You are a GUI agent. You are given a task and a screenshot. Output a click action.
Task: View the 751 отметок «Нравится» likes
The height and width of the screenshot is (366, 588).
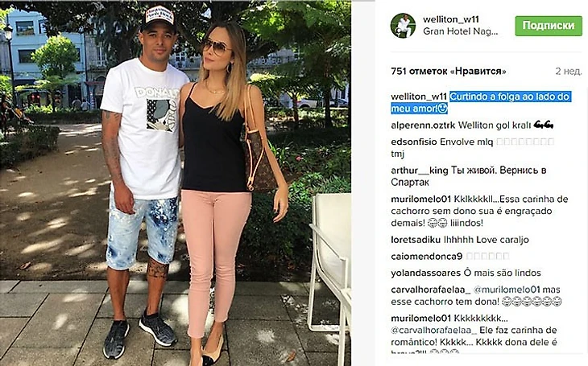tap(449, 71)
